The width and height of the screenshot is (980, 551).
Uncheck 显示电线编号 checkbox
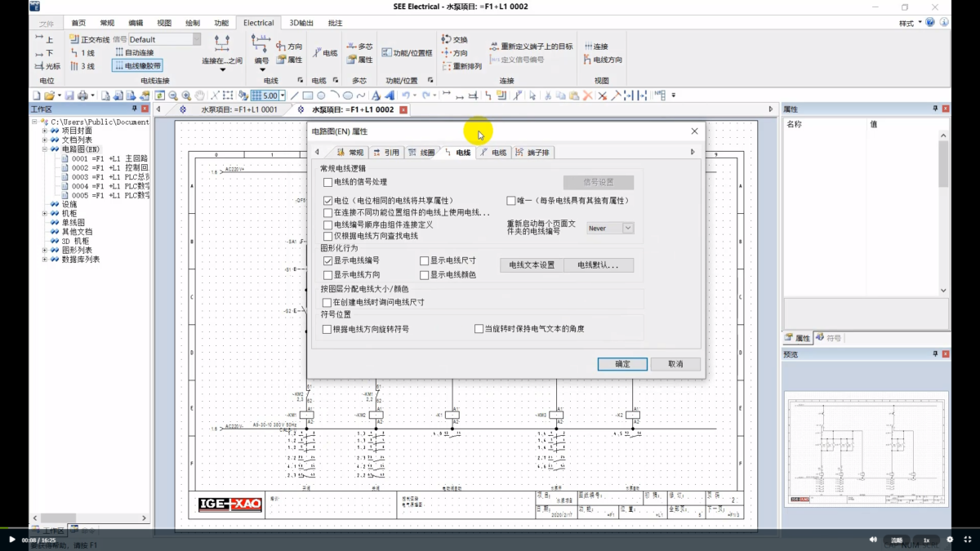328,260
